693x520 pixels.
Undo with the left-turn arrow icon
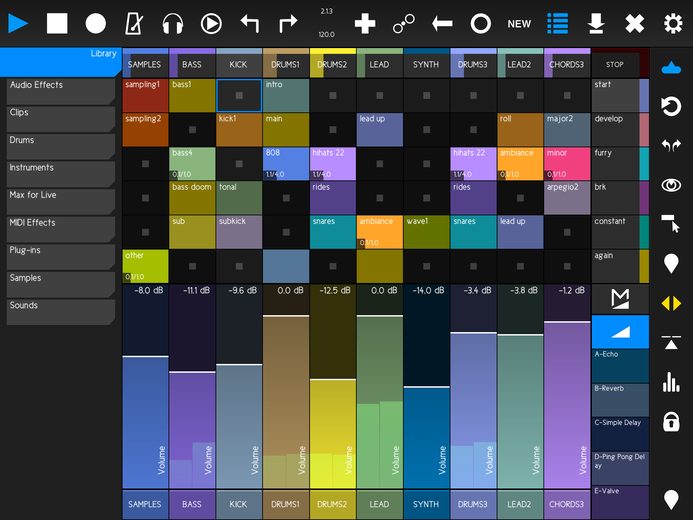pos(250,23)
